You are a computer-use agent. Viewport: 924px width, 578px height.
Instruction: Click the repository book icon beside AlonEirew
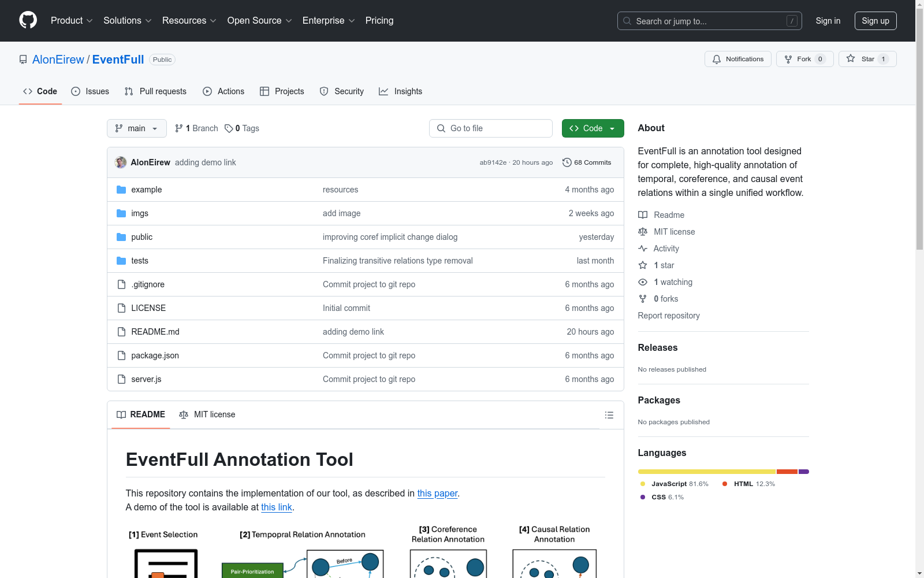(x=23, y=60)
